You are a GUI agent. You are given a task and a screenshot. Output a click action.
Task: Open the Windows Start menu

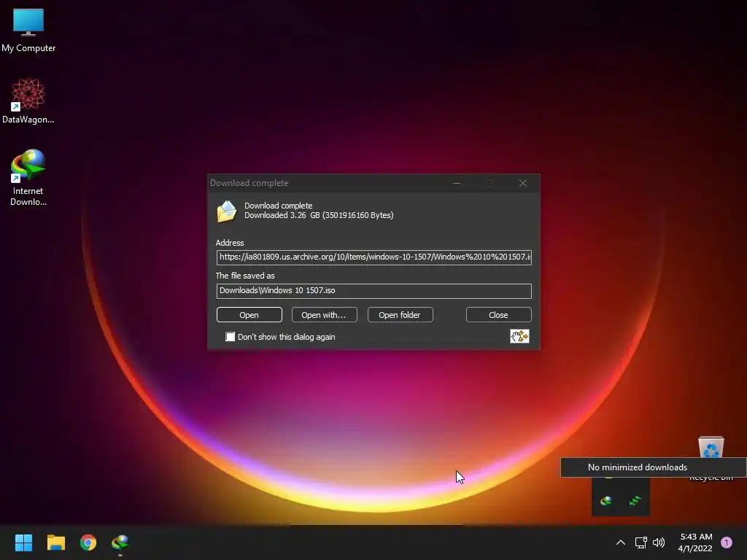[23, 542]
